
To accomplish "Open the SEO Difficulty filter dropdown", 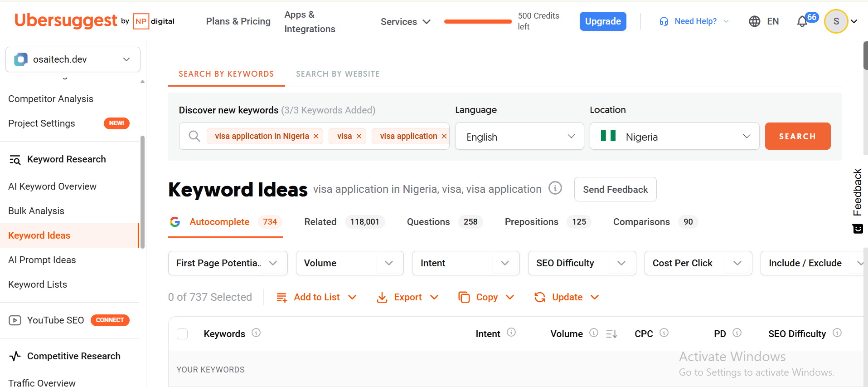I will [582, 263].
